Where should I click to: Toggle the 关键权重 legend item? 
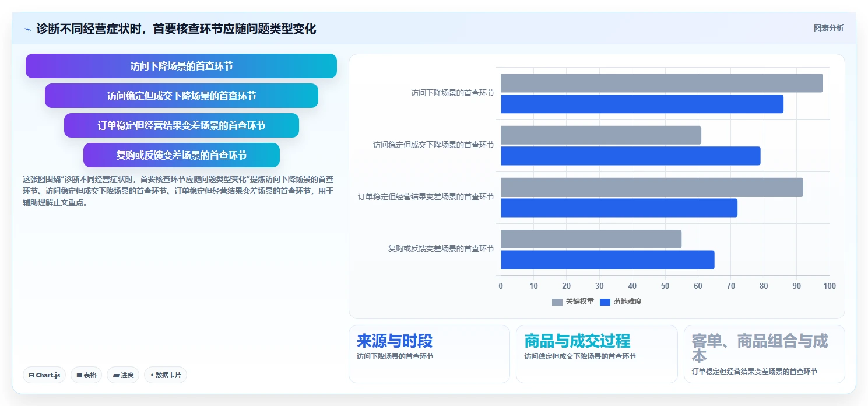point(572,302)
